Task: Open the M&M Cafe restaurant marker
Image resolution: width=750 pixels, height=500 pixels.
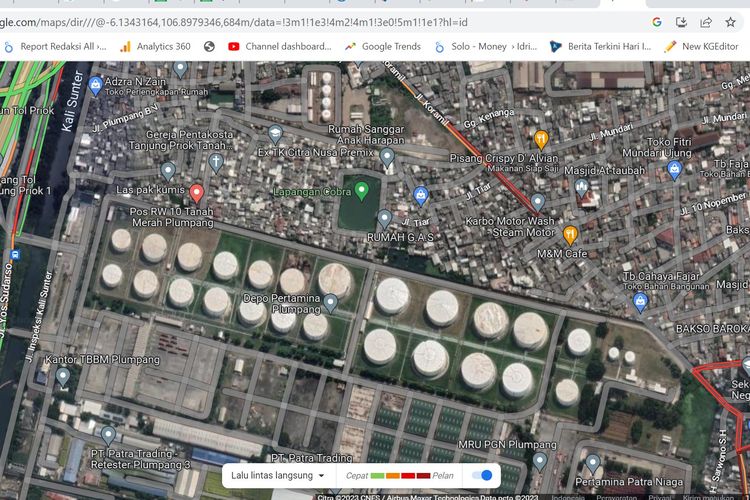Action: pos(570,235)
